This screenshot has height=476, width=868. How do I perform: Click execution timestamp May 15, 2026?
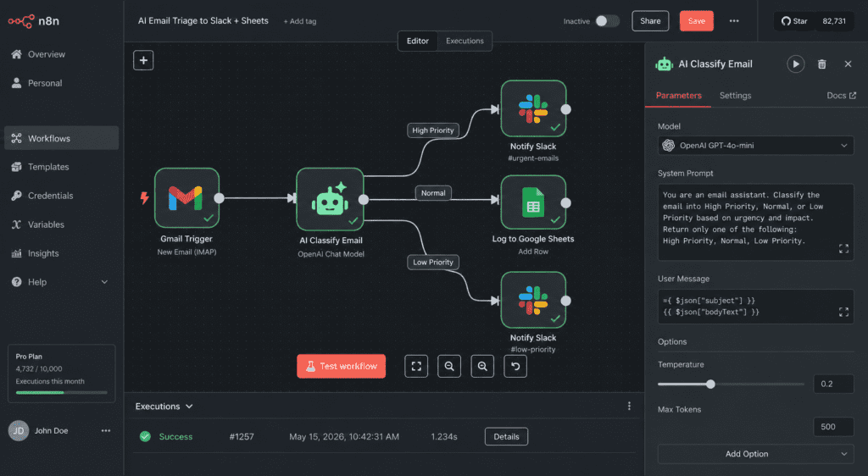click(x=344, y=437)
